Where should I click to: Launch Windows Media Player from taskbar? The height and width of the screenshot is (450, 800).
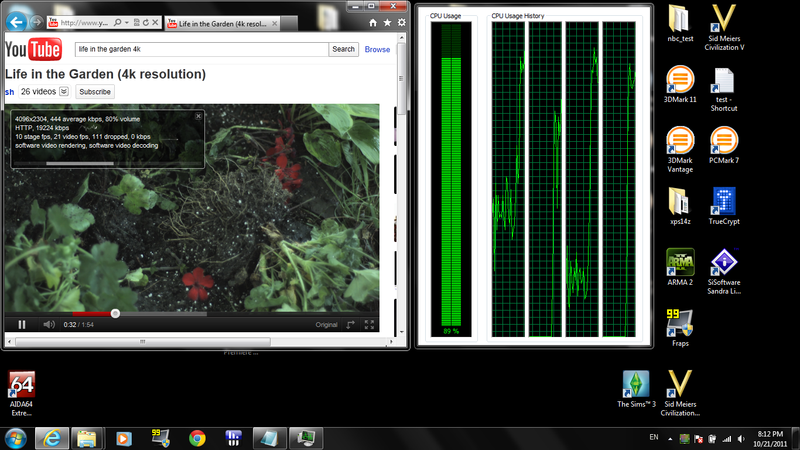pos(123,438)
